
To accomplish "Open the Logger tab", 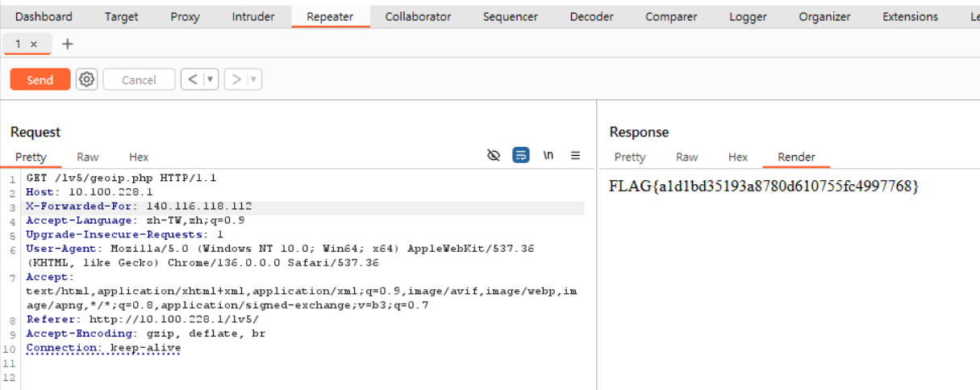I will (x=748, y=16).
